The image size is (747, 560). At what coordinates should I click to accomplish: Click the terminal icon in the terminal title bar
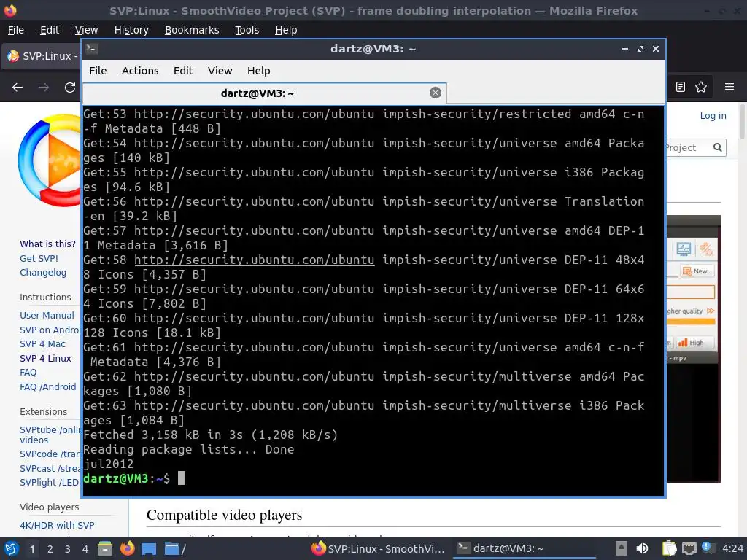tap(93, 49)
